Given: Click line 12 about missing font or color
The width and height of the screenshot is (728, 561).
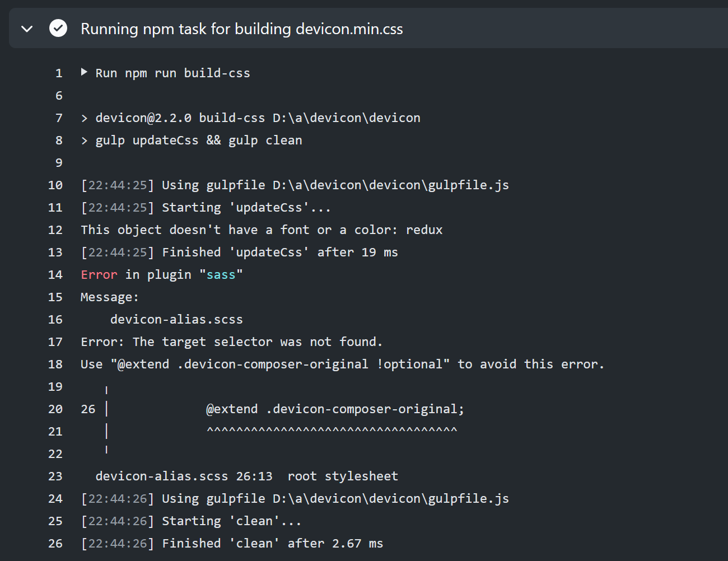Looking at the screenshot, I should pos(260,230).
